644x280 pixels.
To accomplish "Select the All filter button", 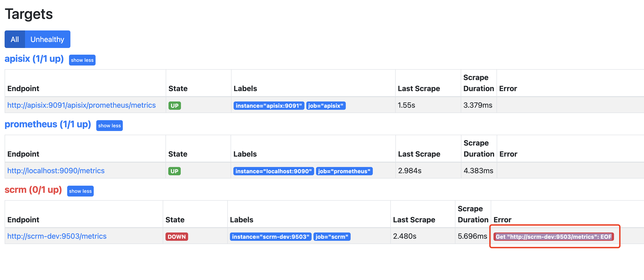I will click(15, 39).
